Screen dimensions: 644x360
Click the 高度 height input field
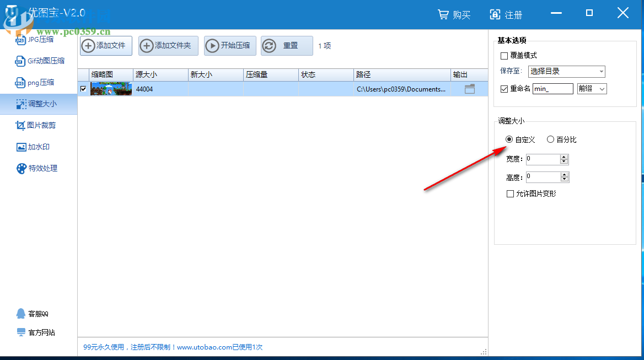click(x=543, y=177)
